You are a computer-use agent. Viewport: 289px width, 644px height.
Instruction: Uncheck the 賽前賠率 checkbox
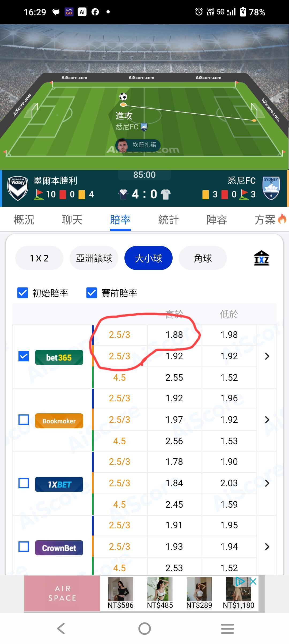click(92, 293)
